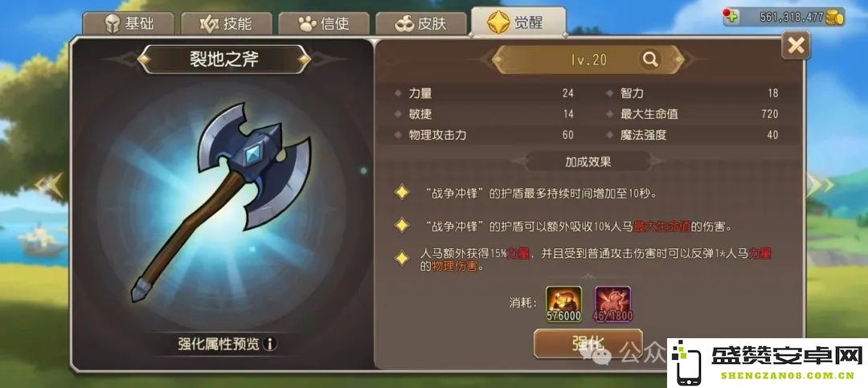This screenshot has width=868, height=388.
Task: Click the 强化 upgrade button
Action: coord(588,344)
